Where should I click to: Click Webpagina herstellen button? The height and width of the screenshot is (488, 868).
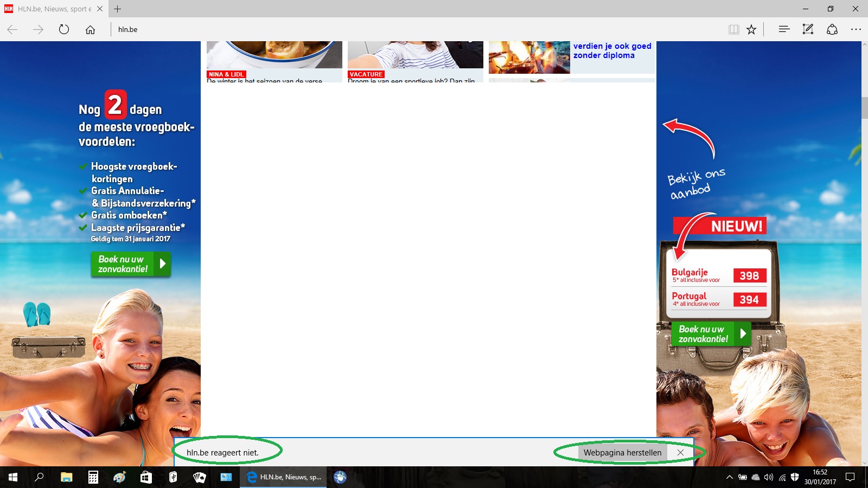click(x=622, y=452)
